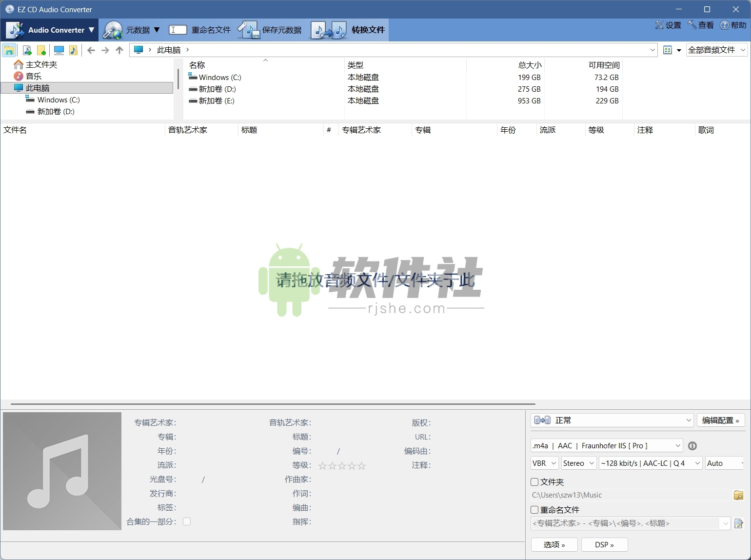This screenshot has width=751, height=560.
Task: Click the encoder info icon next to AAC format
Action: (692, 445)
